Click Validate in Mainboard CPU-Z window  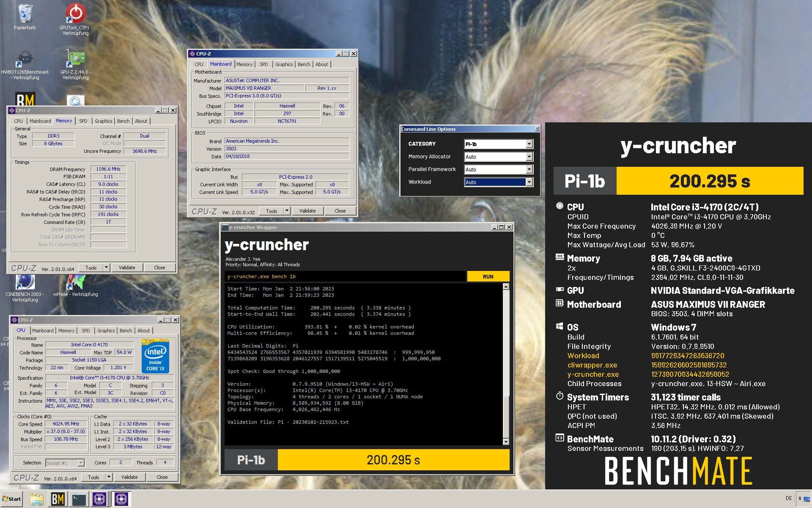[307, 211]
